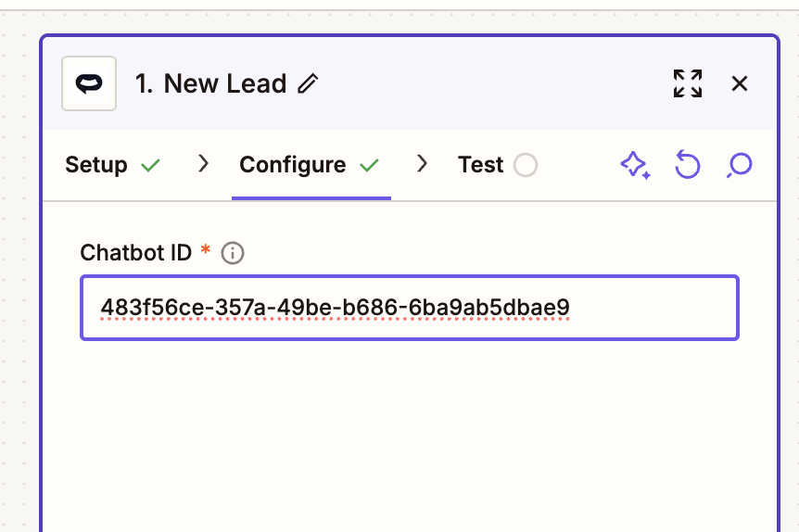Click the magnifier search icon

tap(739, 165)
